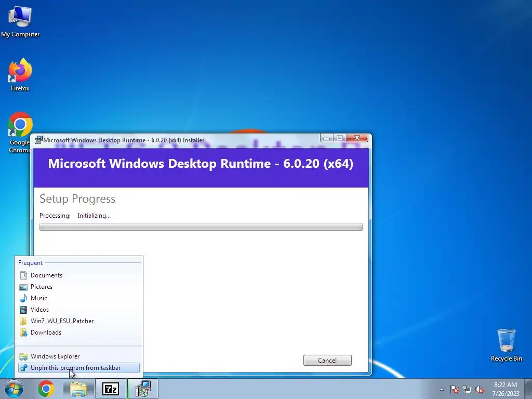Open Windows Explorer taskbar icon
The image size is (532, 399).
coord(78,389)
